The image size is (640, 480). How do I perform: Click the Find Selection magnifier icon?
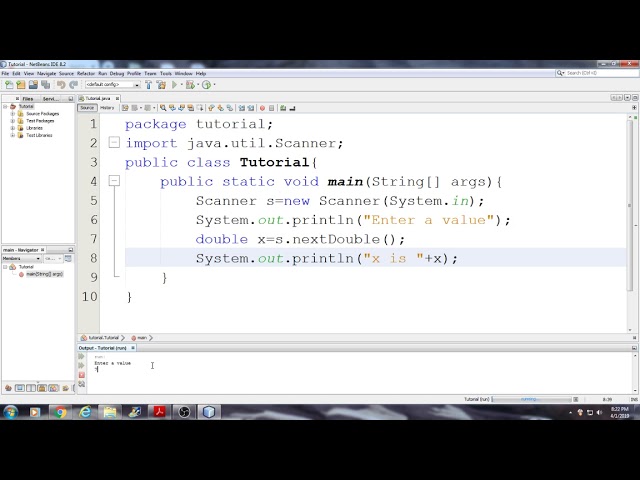tap(163, 108)
